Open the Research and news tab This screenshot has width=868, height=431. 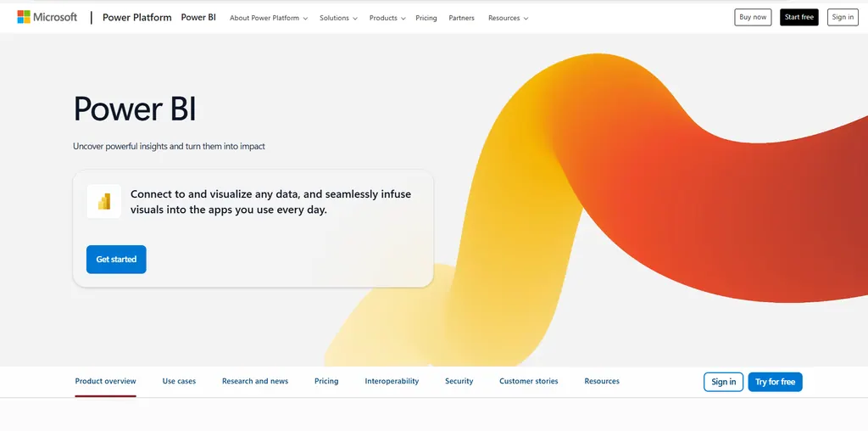click(x=255, y=382)
